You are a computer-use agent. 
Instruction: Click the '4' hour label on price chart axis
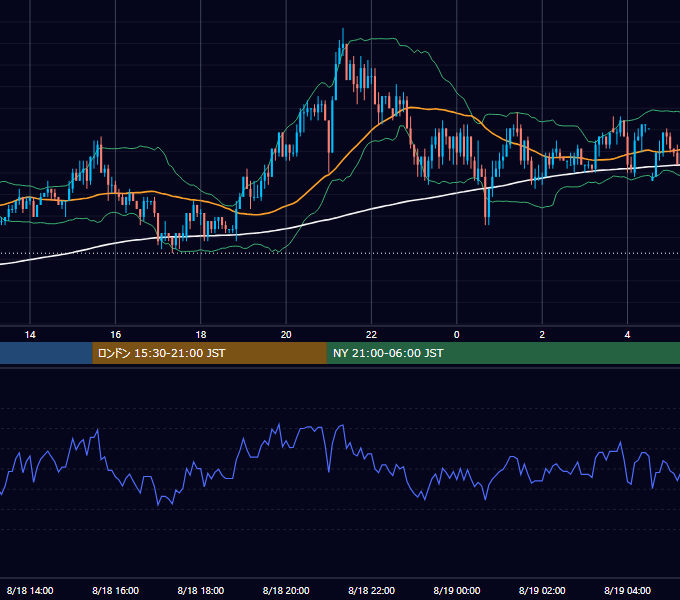click(627, 335)
